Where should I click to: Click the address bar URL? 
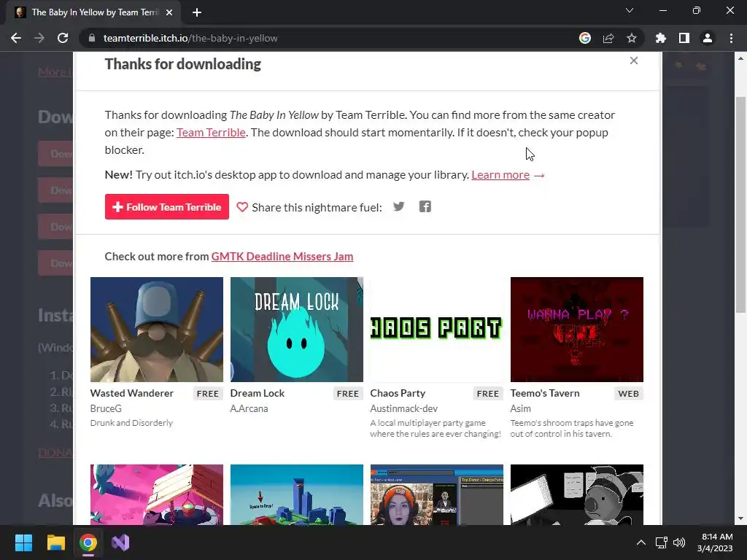(190, 38)
